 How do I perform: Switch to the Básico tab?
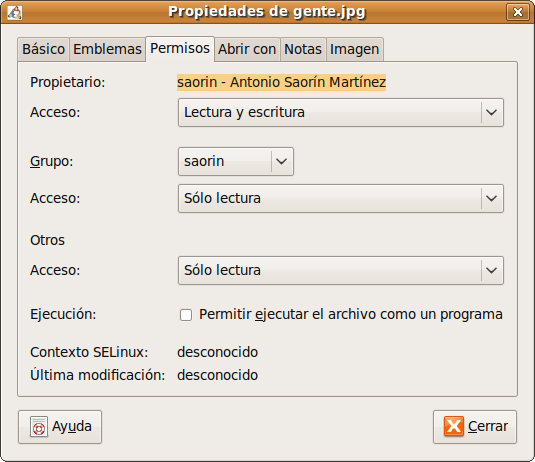coord(44,49)
